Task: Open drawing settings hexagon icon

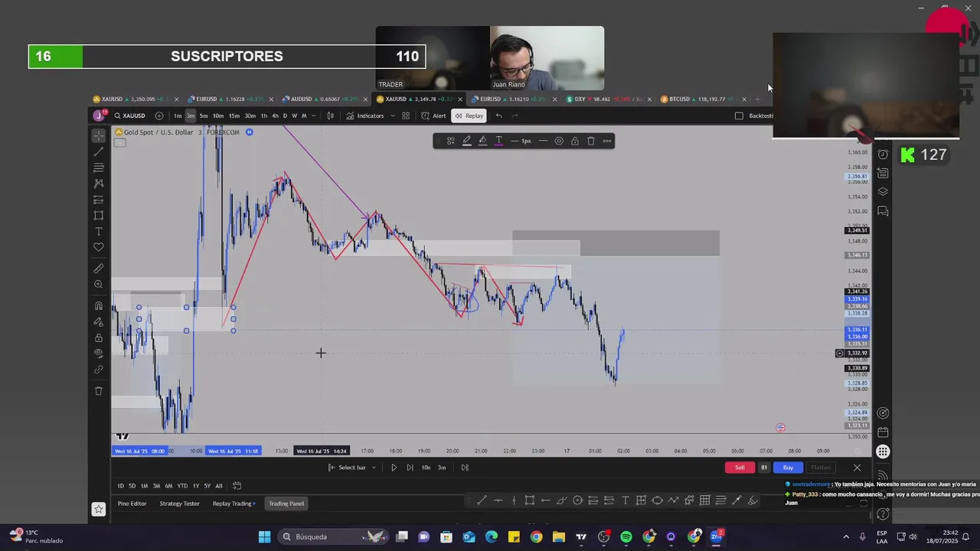Action: [x=559, y=141]
